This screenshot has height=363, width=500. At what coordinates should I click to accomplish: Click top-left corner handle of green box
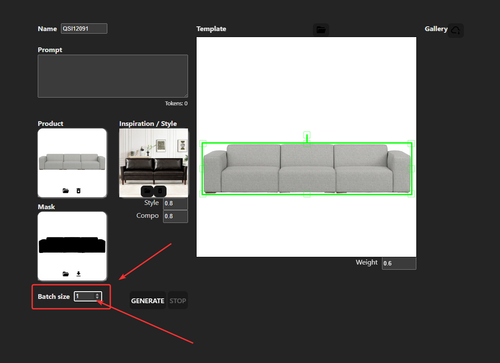pyautogui.click(x=203, y=143)
